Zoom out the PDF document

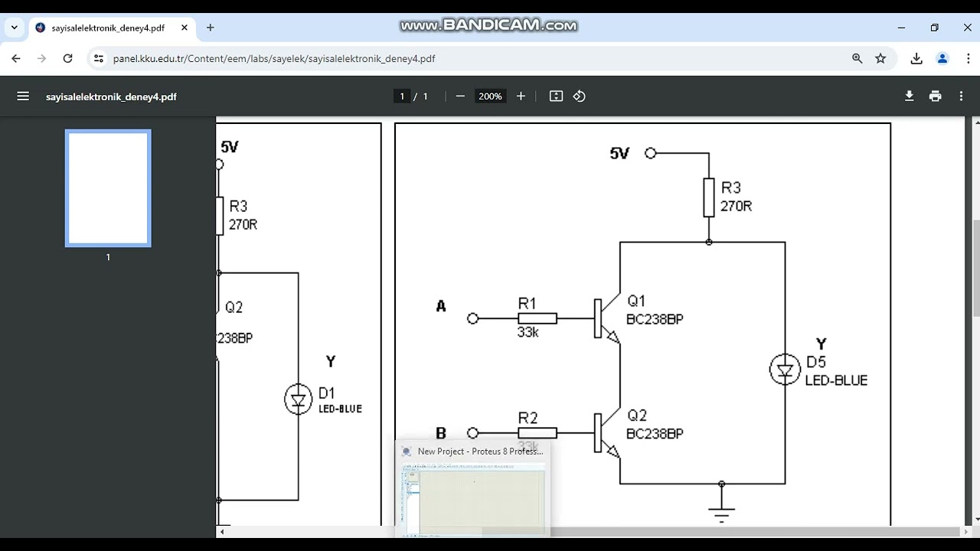pos(460,96)
